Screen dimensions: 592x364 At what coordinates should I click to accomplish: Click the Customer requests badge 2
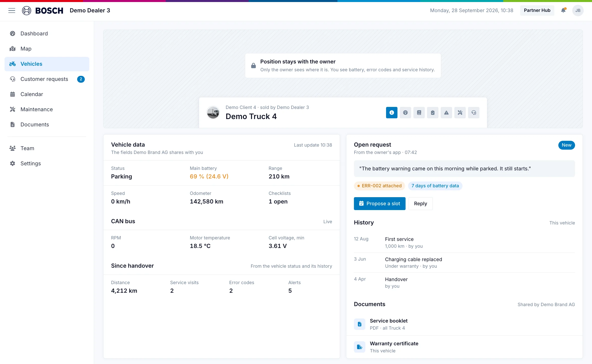pos(81,79)
